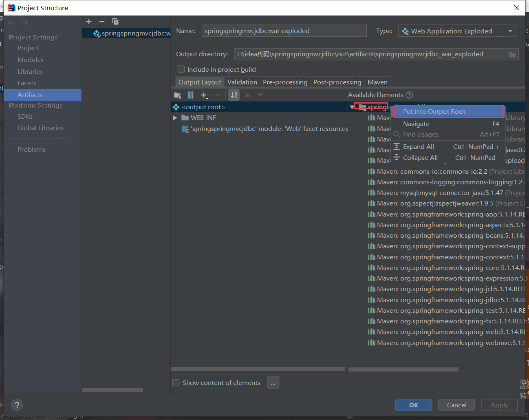Click the WEB-INF folder icon

(x=185, y=118)
